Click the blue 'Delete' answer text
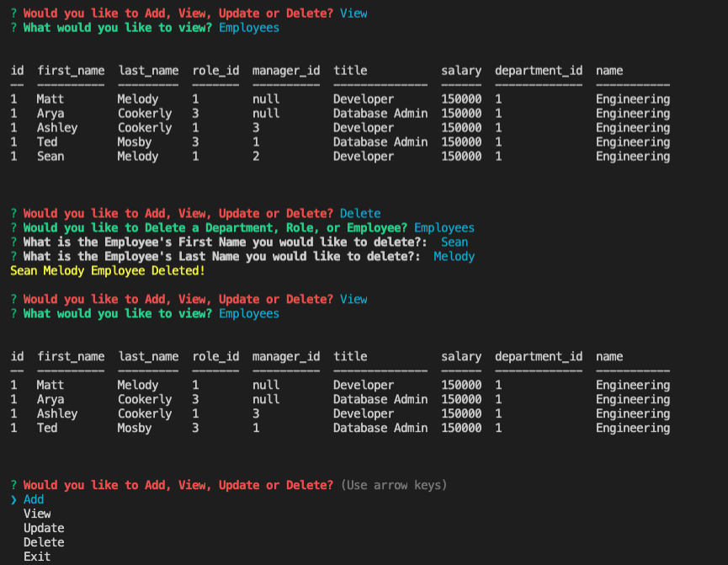 [x=360, y=213]
